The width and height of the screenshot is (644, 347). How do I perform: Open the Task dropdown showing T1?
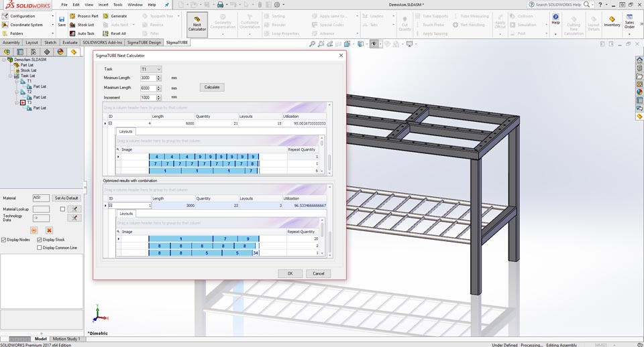click(151, 69)
